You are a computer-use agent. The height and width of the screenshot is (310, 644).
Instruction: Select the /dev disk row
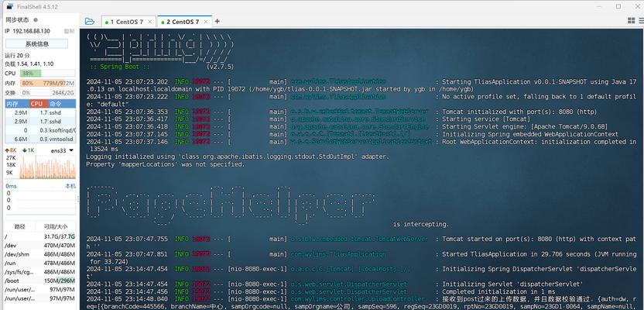pyautogui.click(x=40, y=246)
